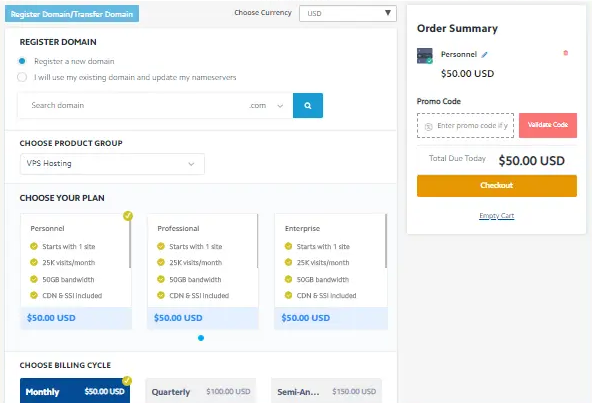The width and height of the screenshot is (592, 403).
Task: Select Register a new domain radio option
Action: pyautogui.click(x=22, y=61)
